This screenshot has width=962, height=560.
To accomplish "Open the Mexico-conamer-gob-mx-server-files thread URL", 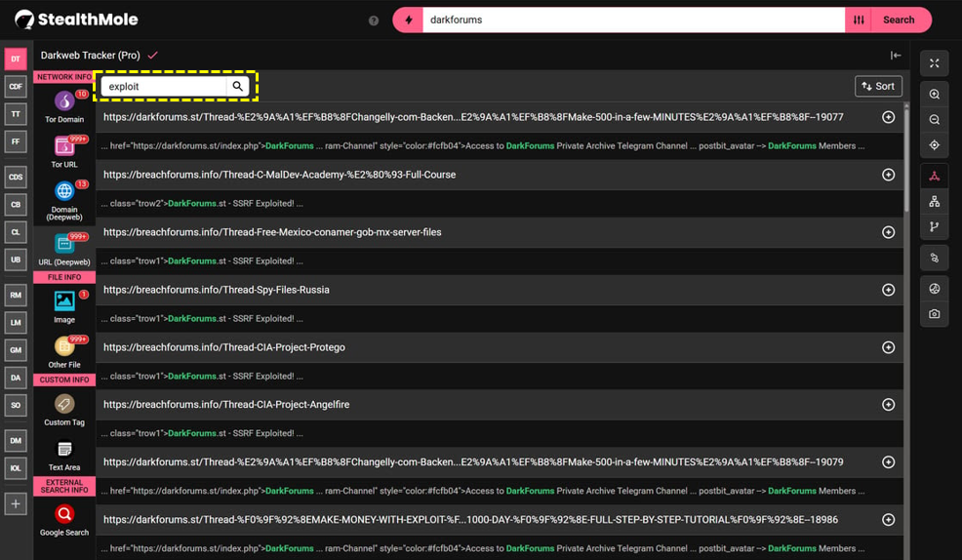I will (x=272, y=232).
